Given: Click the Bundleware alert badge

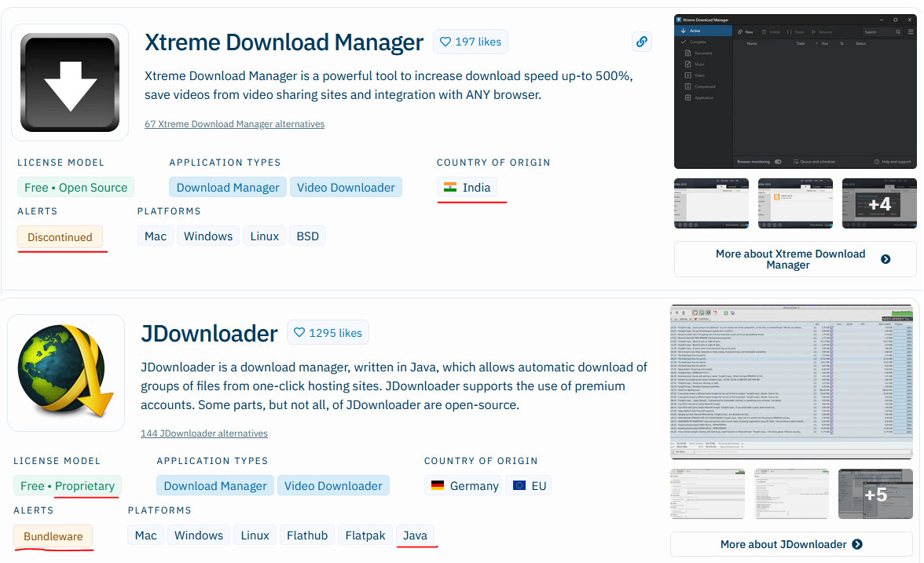Looking at the screenshot, I should 53,536.
